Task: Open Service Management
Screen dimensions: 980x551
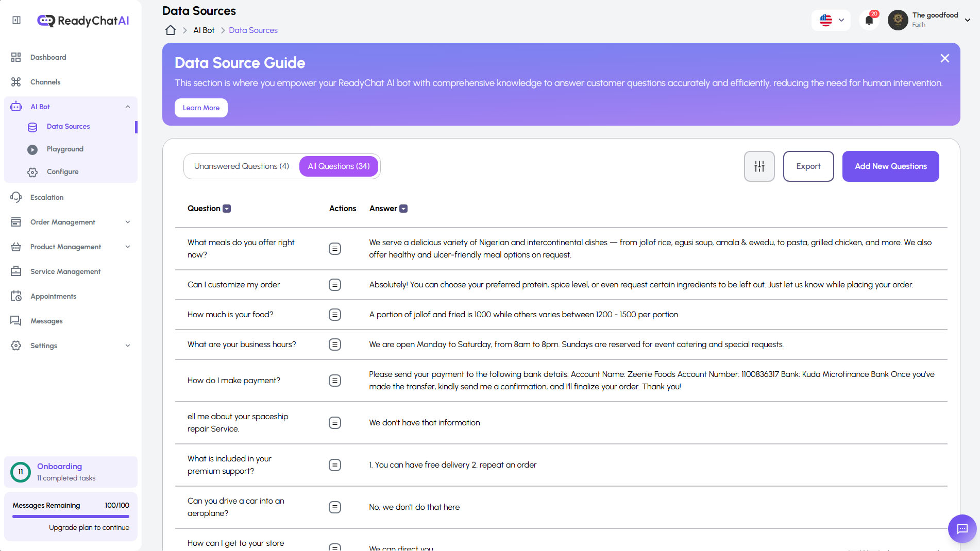Action: [x=65, y=271]
